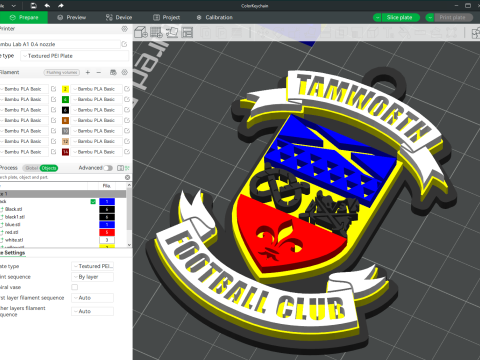480x360 pixels.
Task: Click the add model cube icon
Action: click(141, 32)
